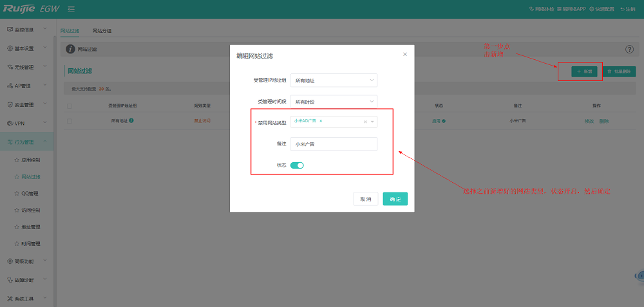
Task: Remove the 小米AD广告 tag
Action: click(x=321, y=120)
